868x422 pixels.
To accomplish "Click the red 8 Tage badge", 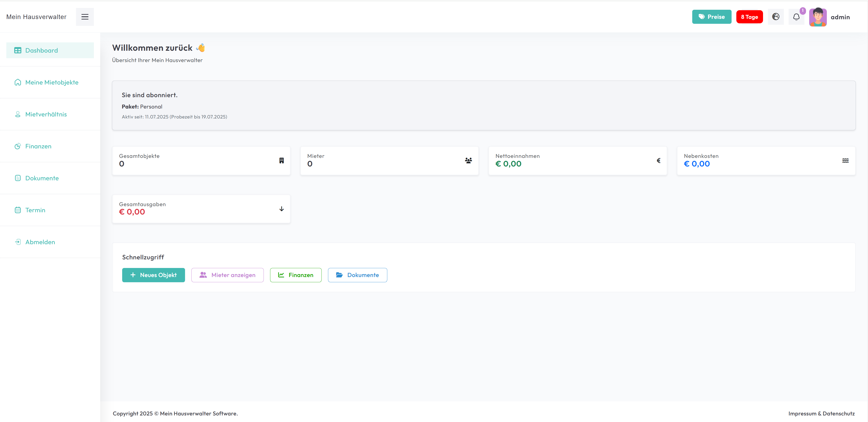I will coord(749,17).
